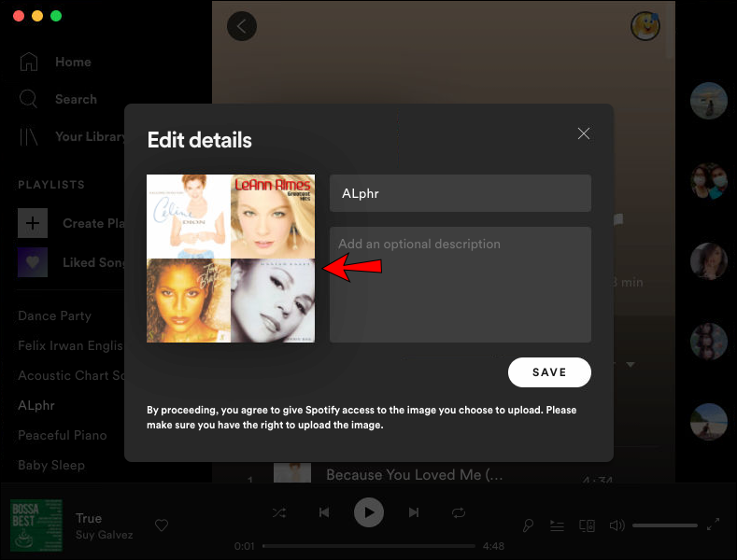Select Liked Songs label
The image size is (737, 560).
coord(93,262)
